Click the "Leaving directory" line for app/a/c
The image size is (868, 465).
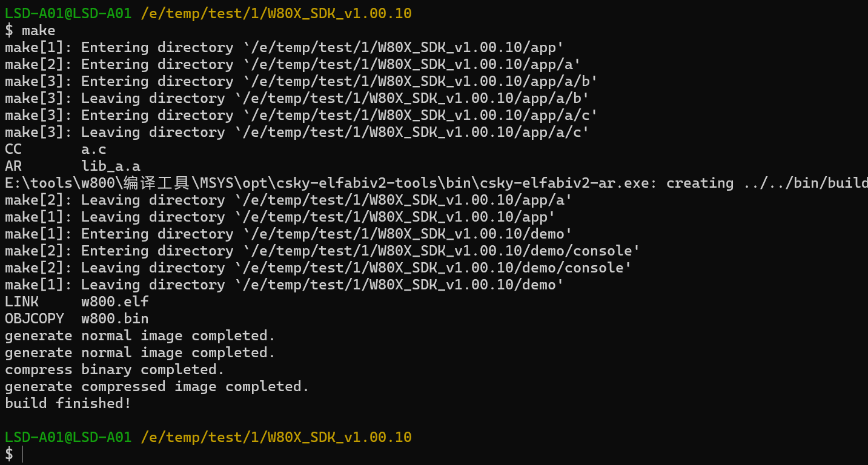(x=297, y=132)
